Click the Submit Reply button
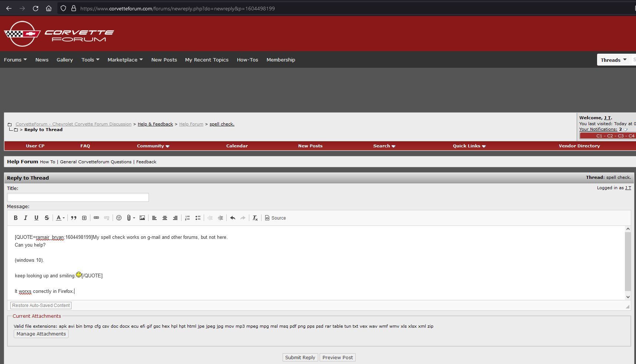The width and height of the screenshot is (636, 364). click(x=300, y=358)
